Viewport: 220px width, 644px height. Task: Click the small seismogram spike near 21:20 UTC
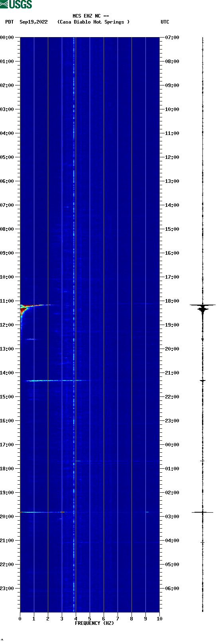pyautogui.click(x=202, y=380)
